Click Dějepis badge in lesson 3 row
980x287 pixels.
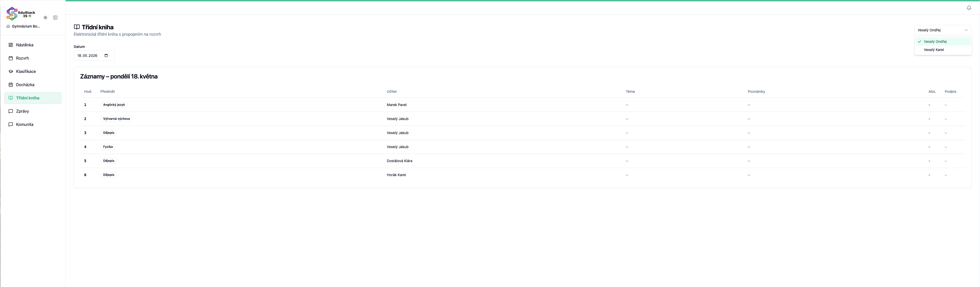(109, 133)
